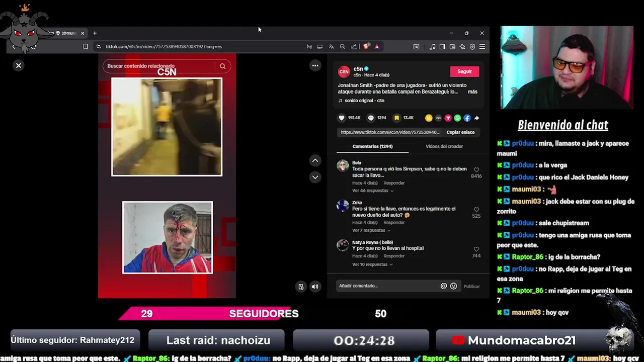Open the media control music note icon
The image size is (644, 362).
pos(432,47)
